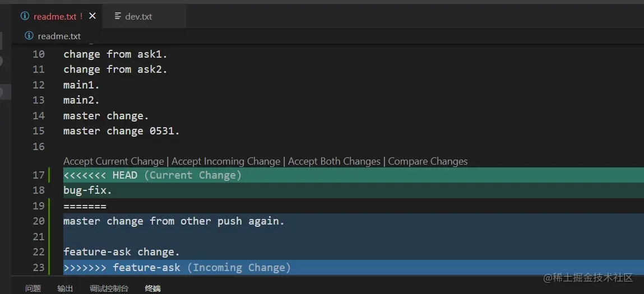644x294 pixels.
Task: Accept Current Change for the conflict
Action: tap(114, 161)
